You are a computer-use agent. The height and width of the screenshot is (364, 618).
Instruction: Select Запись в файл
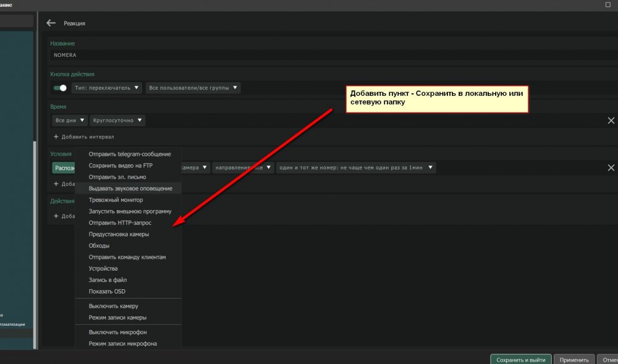click(128, 280)
